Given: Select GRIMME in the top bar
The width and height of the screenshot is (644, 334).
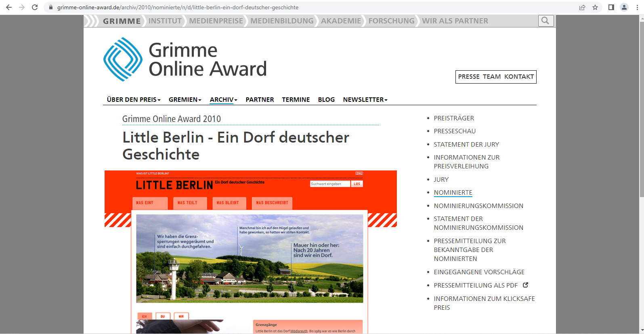Looking at the screenshot, I should 122,21.
